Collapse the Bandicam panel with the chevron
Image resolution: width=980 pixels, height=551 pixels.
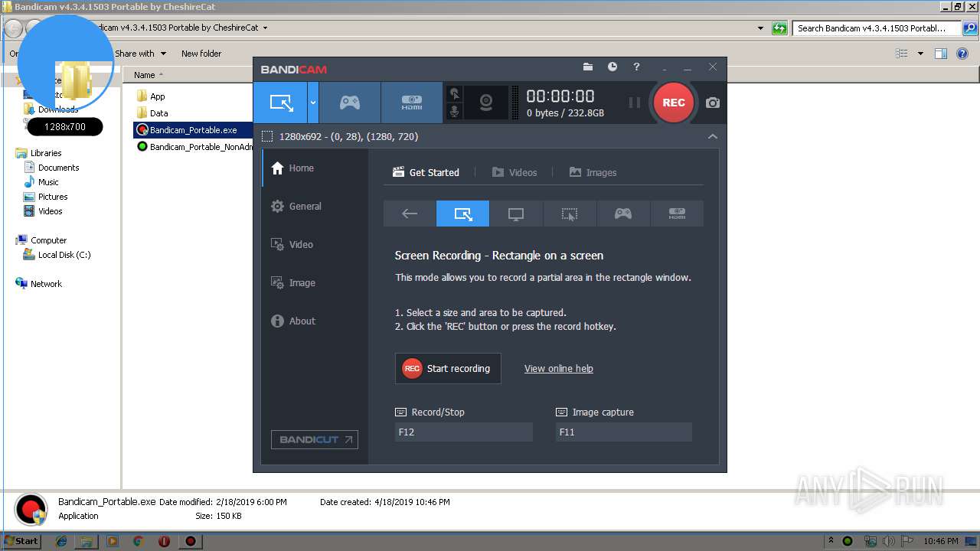[713, 137]
